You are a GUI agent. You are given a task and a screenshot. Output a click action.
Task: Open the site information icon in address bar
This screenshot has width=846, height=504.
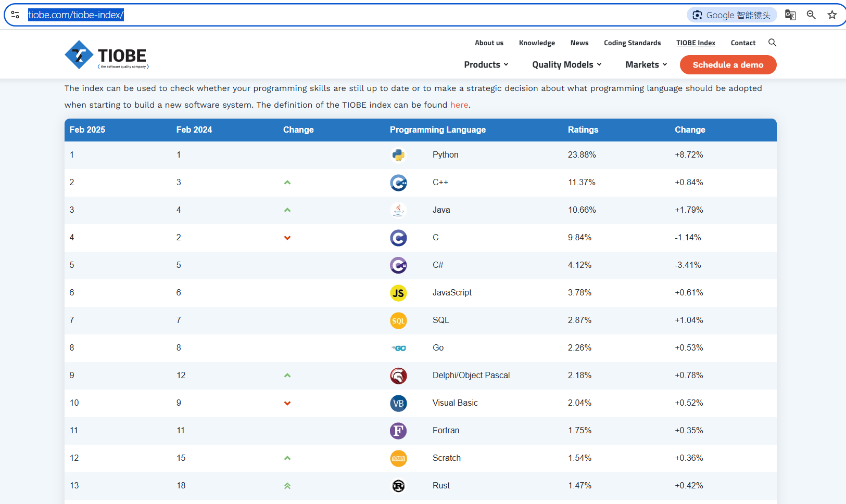pos(15,15)
